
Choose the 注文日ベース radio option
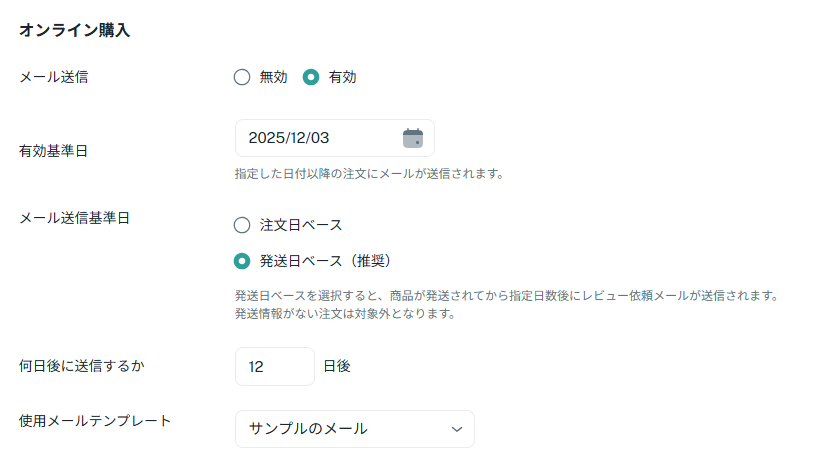241,225
